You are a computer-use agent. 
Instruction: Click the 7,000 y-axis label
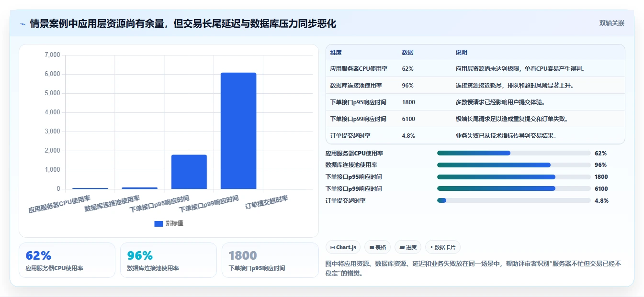point(52,55)
